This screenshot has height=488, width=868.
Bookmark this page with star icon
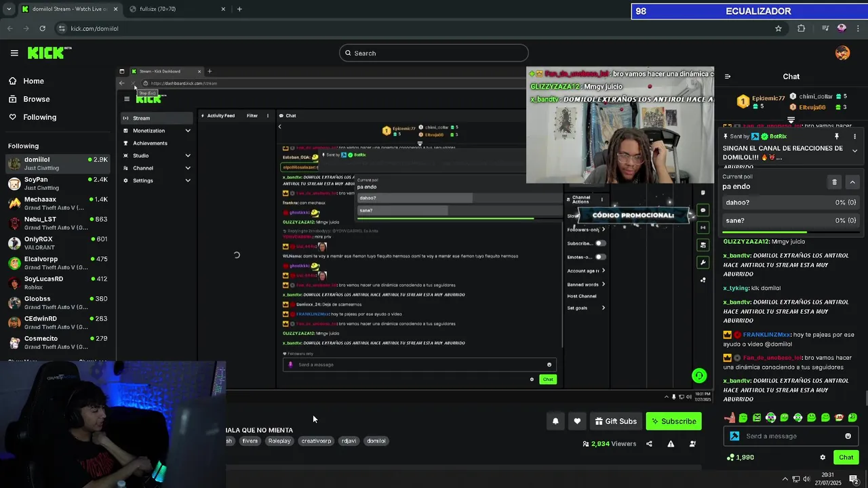(778, 28)
